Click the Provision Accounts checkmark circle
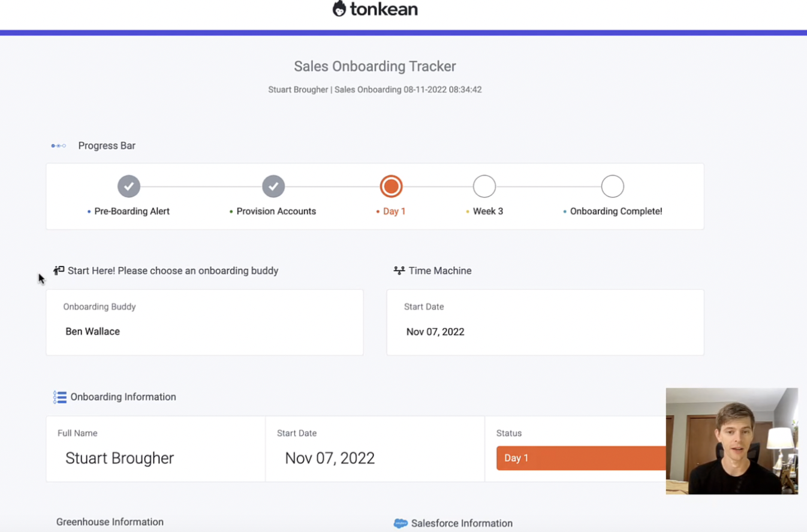The height and width of the screenshot is (532, 807). pos(273,186)
